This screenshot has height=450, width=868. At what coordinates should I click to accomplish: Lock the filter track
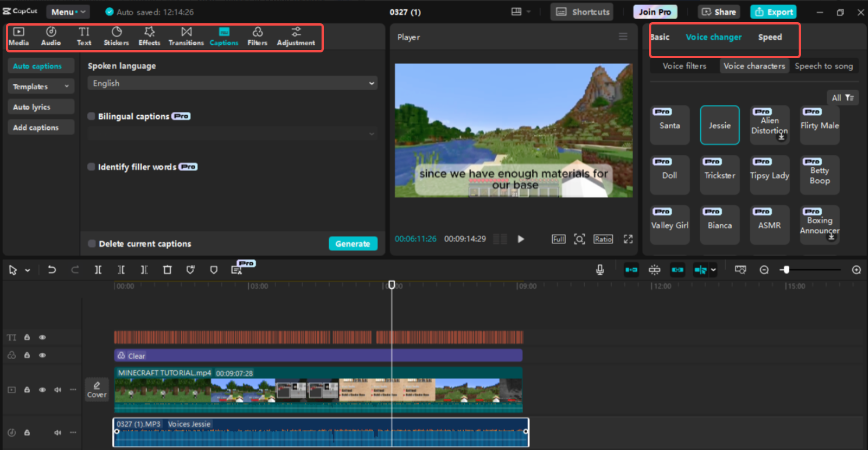(x=27, y=356)
